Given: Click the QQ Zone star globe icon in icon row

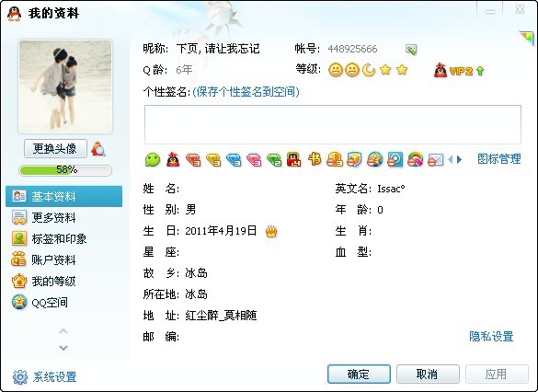Looking at the screenshot, I should (x=374, y=159).
